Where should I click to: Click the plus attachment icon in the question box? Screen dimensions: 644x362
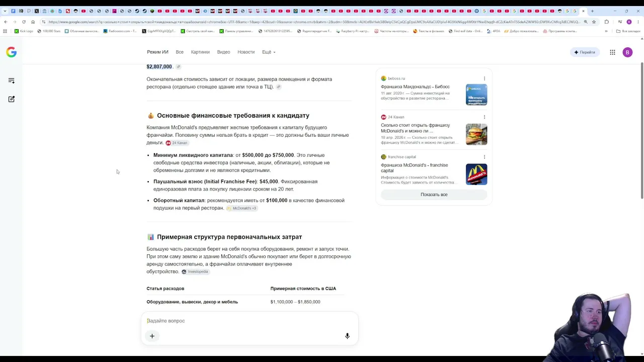click(152, 336)
